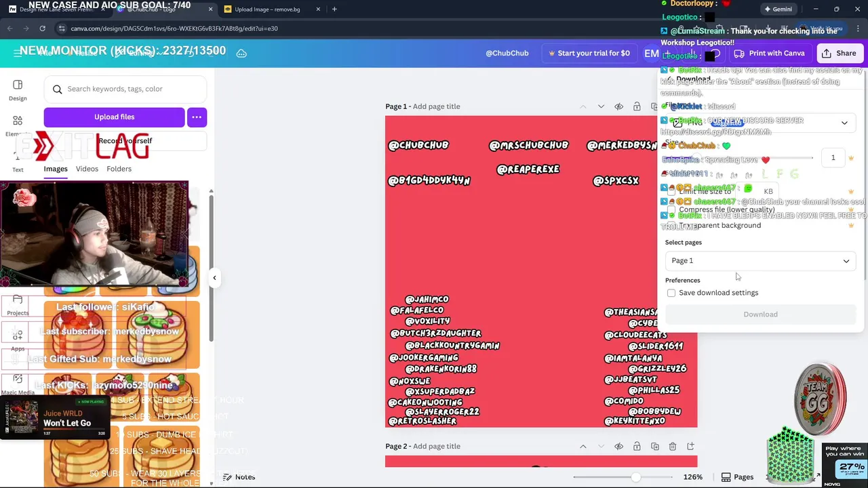This screenshot has height=488, width=868.
Task: Move Page 2 up arrow
Action: pos(583,446)
